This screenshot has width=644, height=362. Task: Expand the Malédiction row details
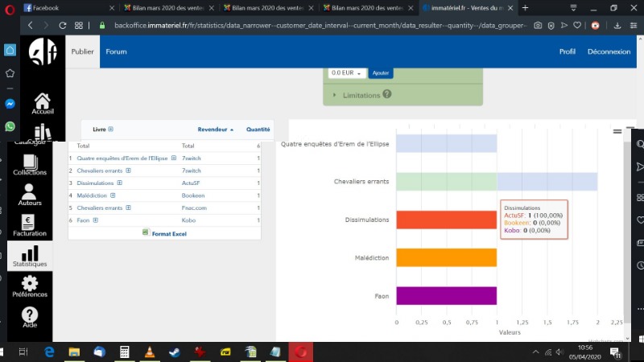click(x=113, y=195)
